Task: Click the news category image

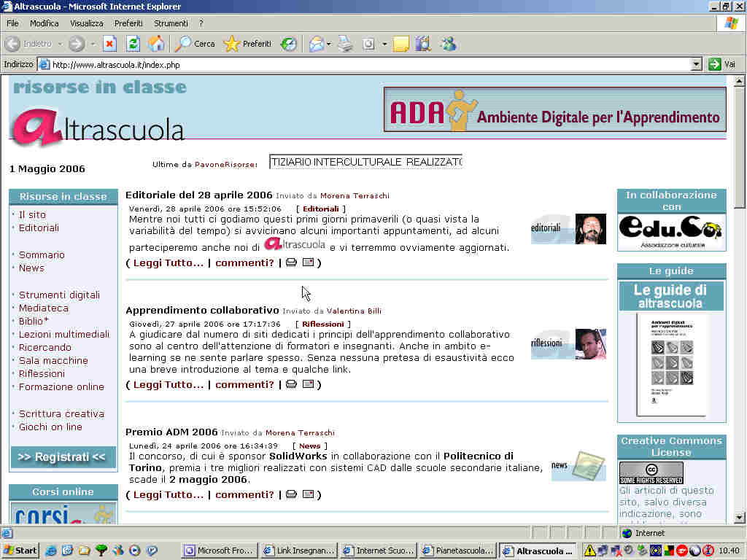Action: point(578,466)
